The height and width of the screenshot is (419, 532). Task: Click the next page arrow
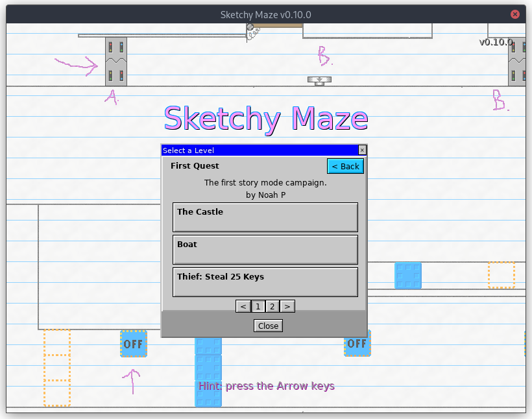pos(287,305)
